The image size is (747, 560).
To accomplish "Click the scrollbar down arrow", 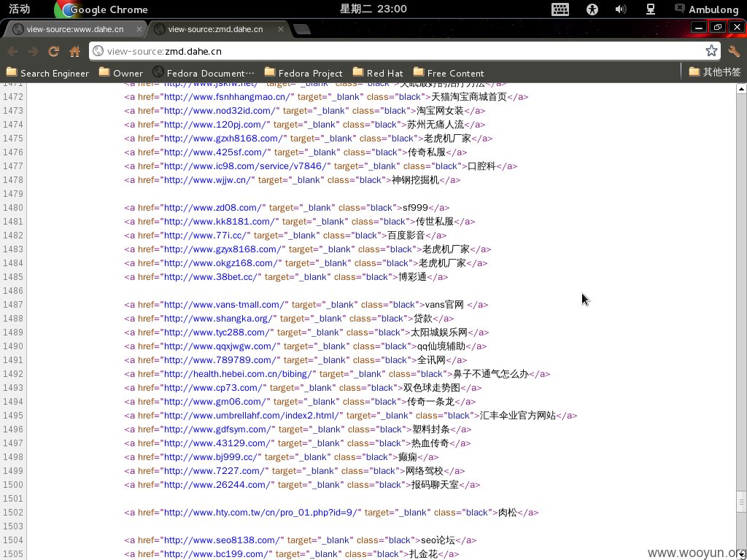I will tap(741, 555).
